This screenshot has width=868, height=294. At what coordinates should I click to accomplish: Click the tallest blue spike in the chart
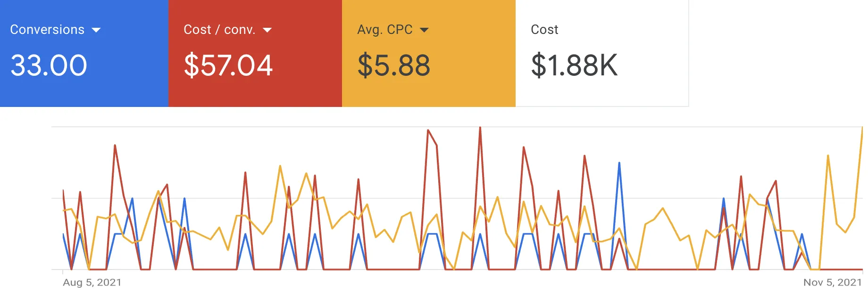click(619, 163)
